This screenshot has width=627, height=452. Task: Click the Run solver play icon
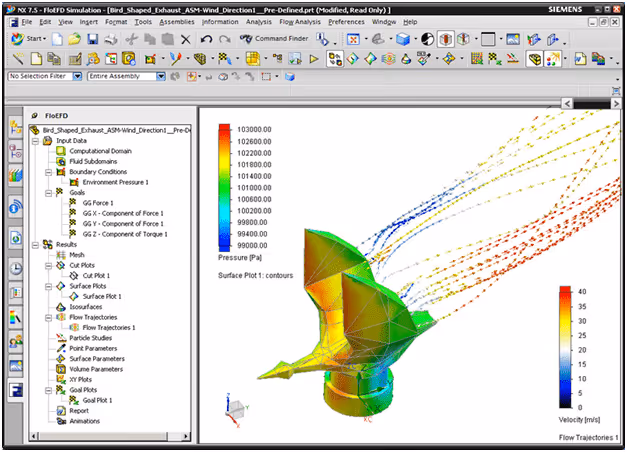click(314, 59)
